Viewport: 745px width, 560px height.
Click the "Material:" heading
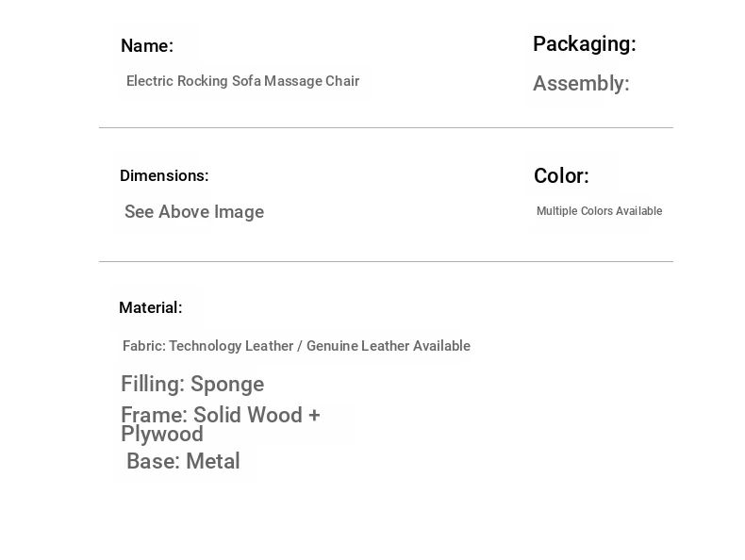pyautogui.click(x=151, y=308)
